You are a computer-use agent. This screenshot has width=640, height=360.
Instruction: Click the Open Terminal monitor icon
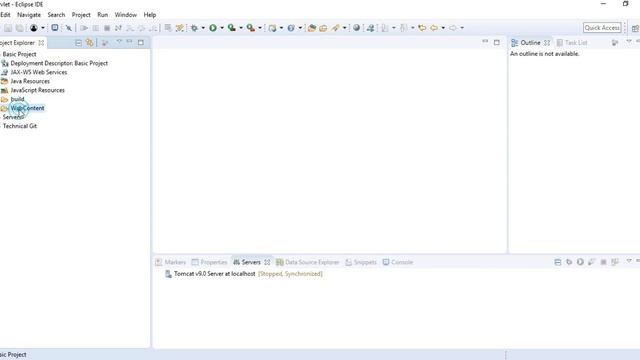coord(54,28)
